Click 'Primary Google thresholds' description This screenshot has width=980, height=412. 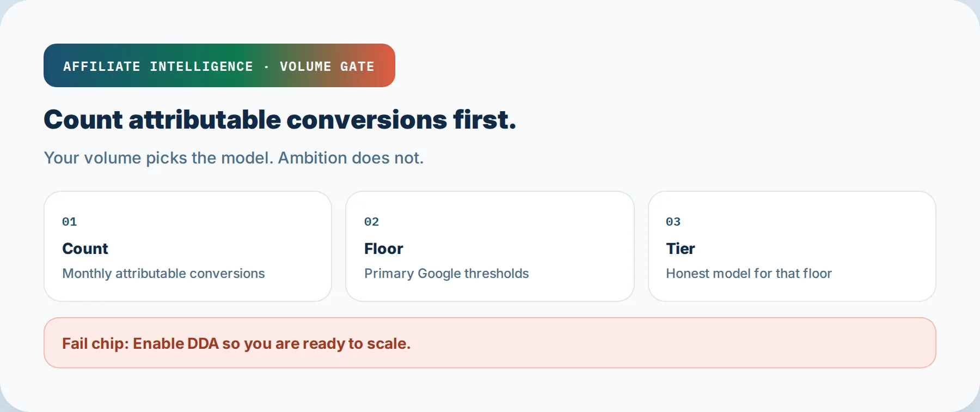pos(446,274)
